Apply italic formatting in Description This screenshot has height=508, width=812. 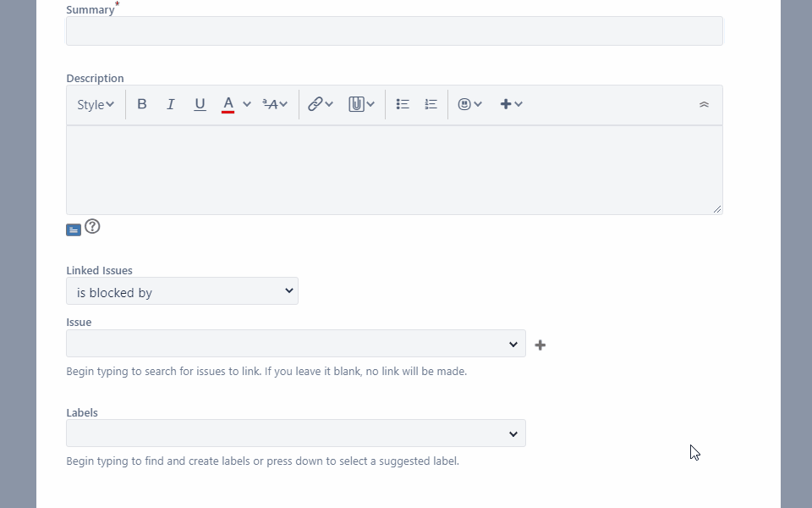click(x=171, y=104)
